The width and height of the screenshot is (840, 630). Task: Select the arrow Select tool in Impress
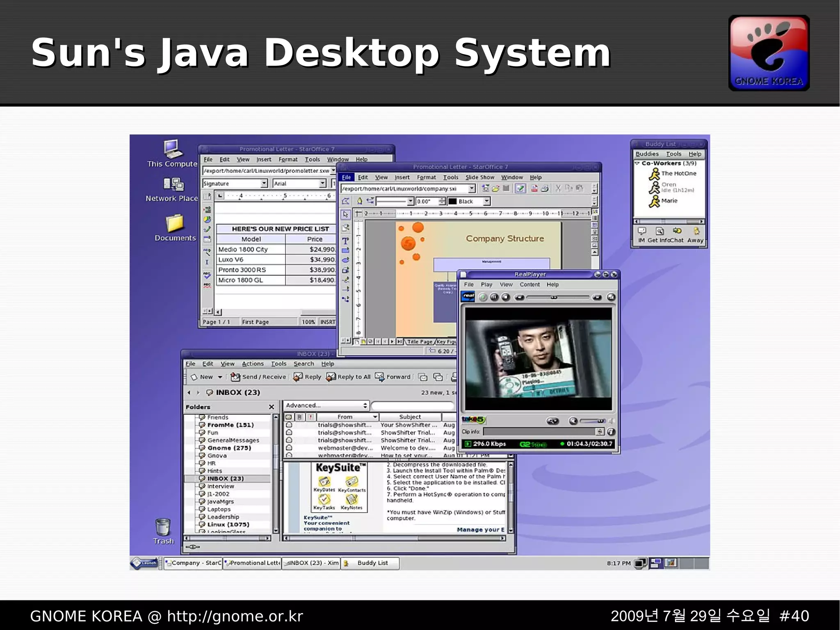click(345, 214)
